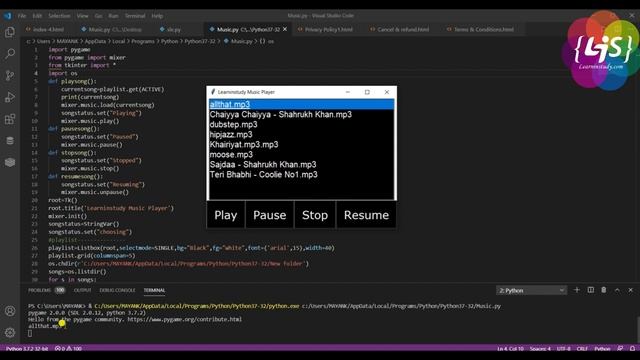Click Play button in Music Player
This screenshot has width=640, height=360.
(x=226, y=215)
